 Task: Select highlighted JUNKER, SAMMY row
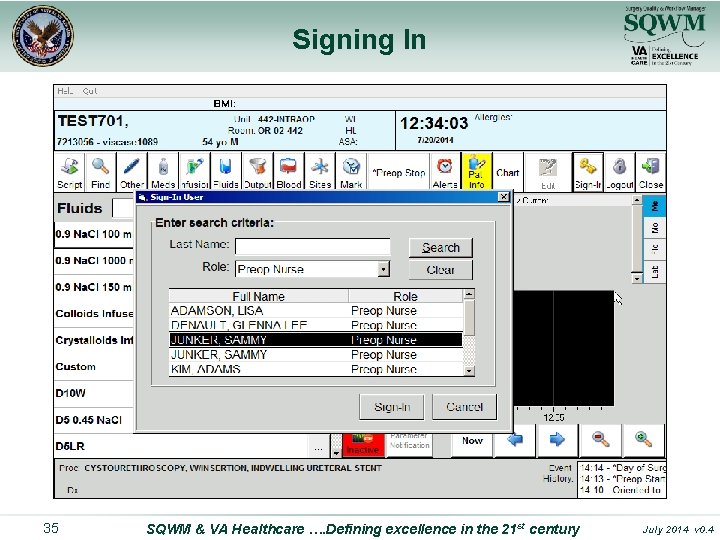[316, 340]
